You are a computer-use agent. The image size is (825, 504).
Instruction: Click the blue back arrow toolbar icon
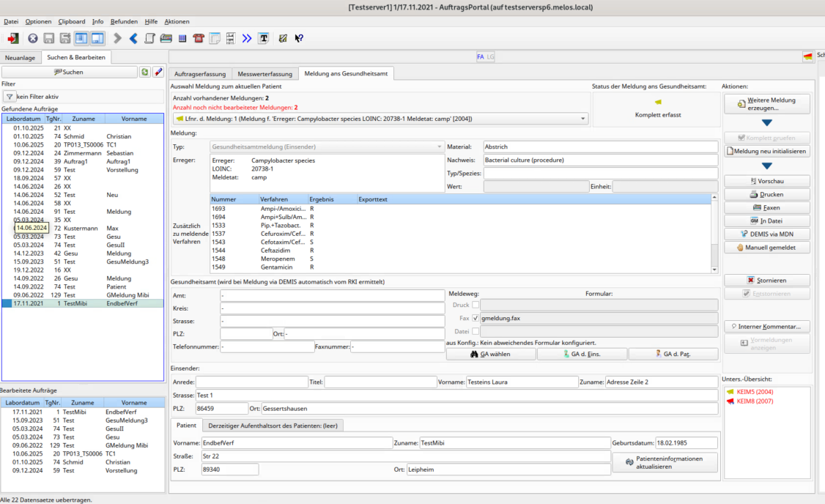pos(133,38)
